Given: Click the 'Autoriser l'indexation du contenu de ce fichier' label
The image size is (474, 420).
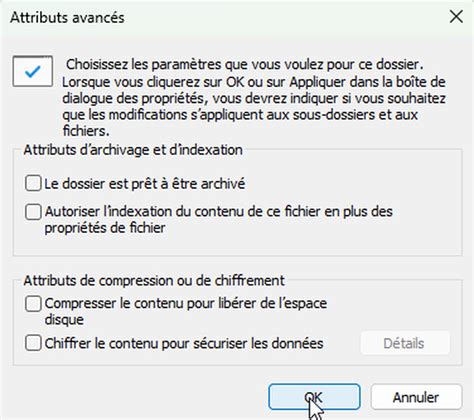Looking at the screenshot, I should coord(218,212).
